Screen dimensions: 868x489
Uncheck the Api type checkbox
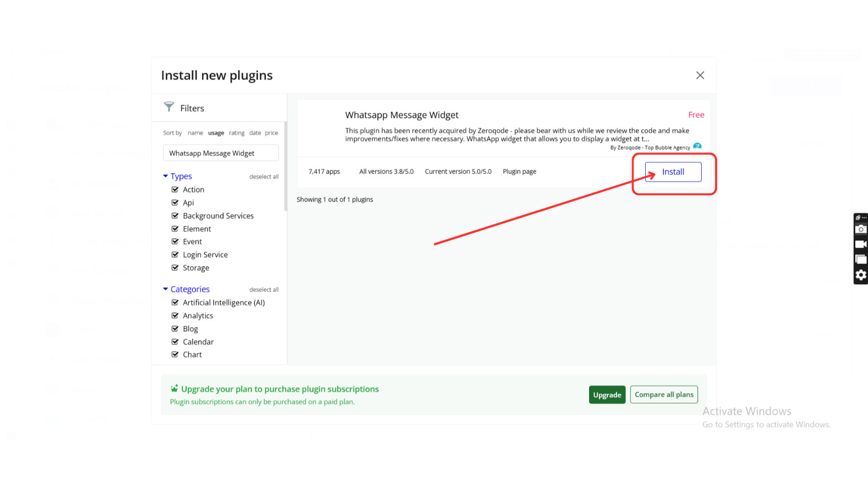175,203
